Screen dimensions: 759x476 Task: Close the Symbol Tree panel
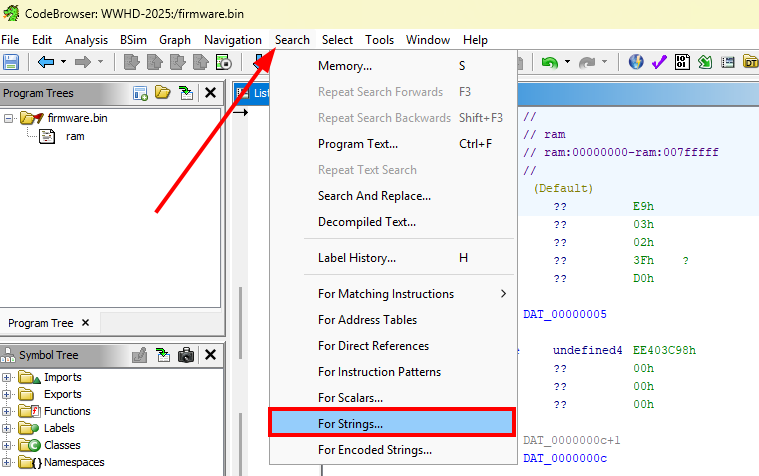click(x=210, y=355)
